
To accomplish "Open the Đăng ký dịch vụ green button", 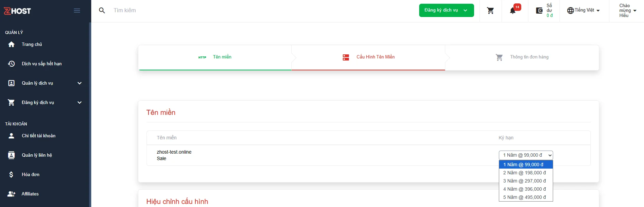I will pyautogui.click(x=446, y=11).
